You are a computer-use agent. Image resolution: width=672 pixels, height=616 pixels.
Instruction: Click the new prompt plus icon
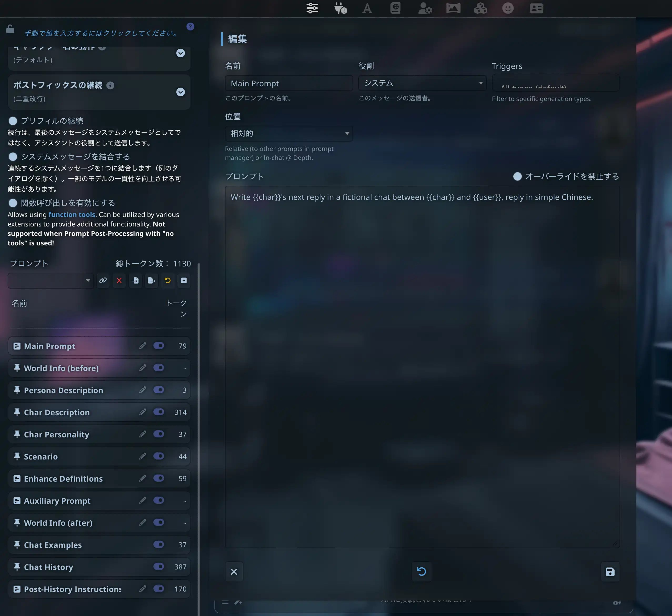[x=184, y=281]
